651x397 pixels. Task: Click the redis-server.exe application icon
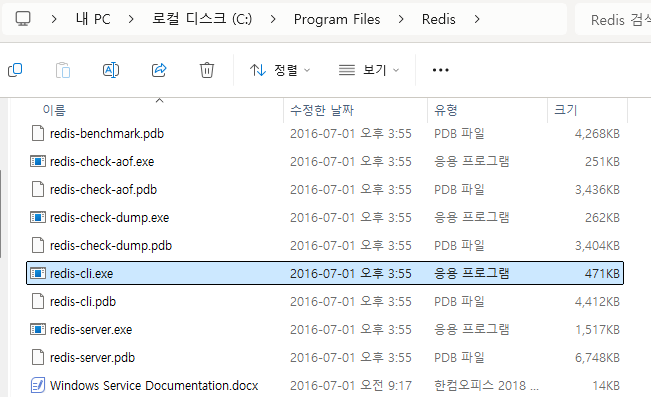[38, 329]
